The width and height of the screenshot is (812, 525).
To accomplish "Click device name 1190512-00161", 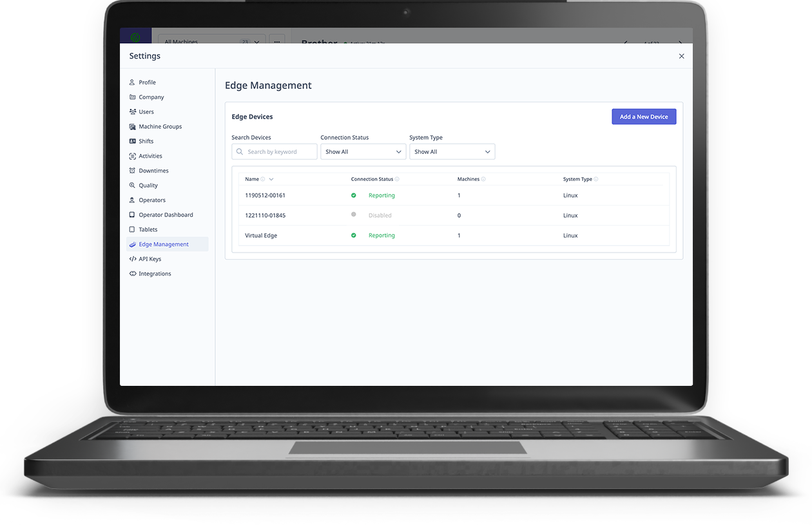I will click(265, 195).
